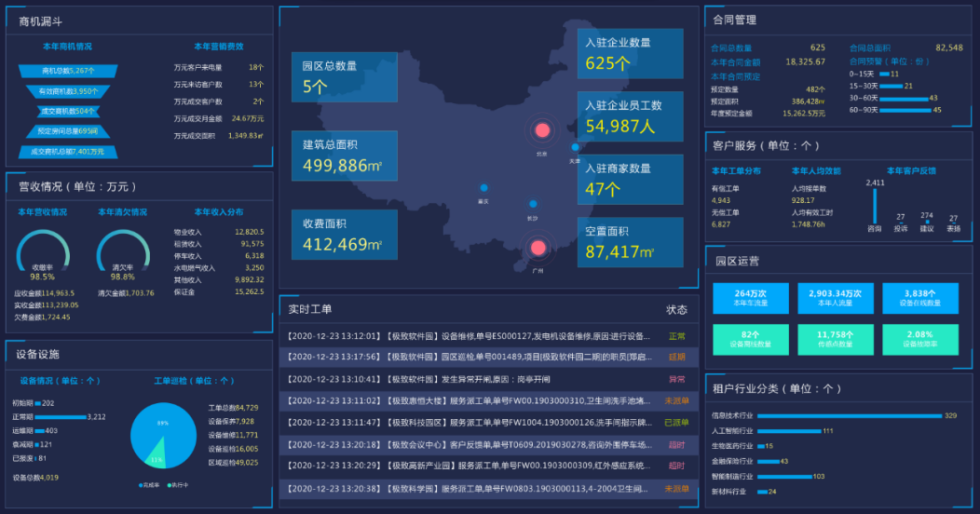Click the 生物医药行业 bar valued 15

(x=761, y=446)
